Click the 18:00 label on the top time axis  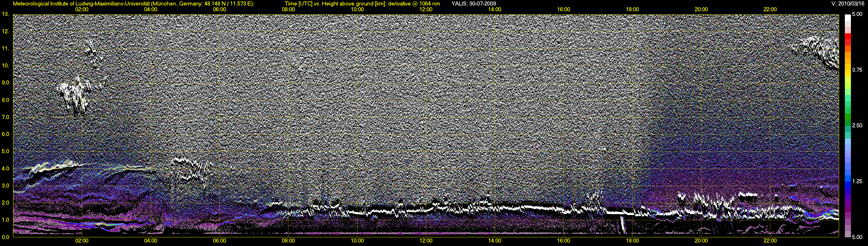tap(632, 10)
